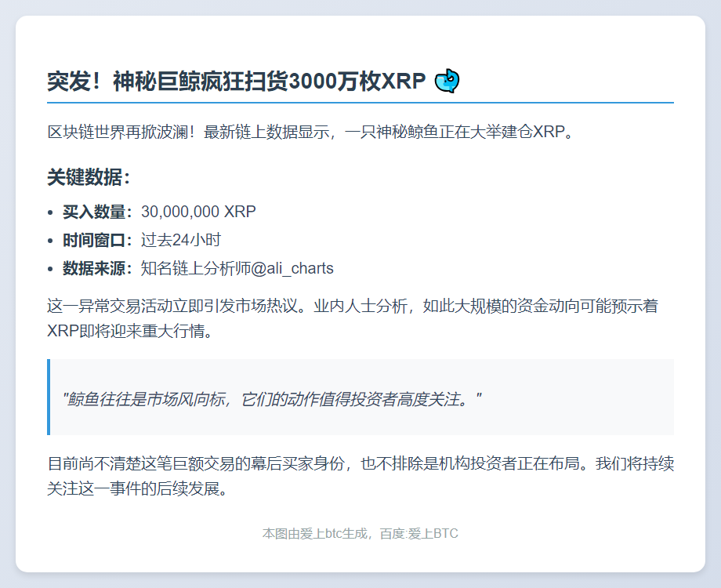The image size is (721, 588).
Task: Click line "XRP即将迎来重大行情。"
Action: click(x=130, y=331)
